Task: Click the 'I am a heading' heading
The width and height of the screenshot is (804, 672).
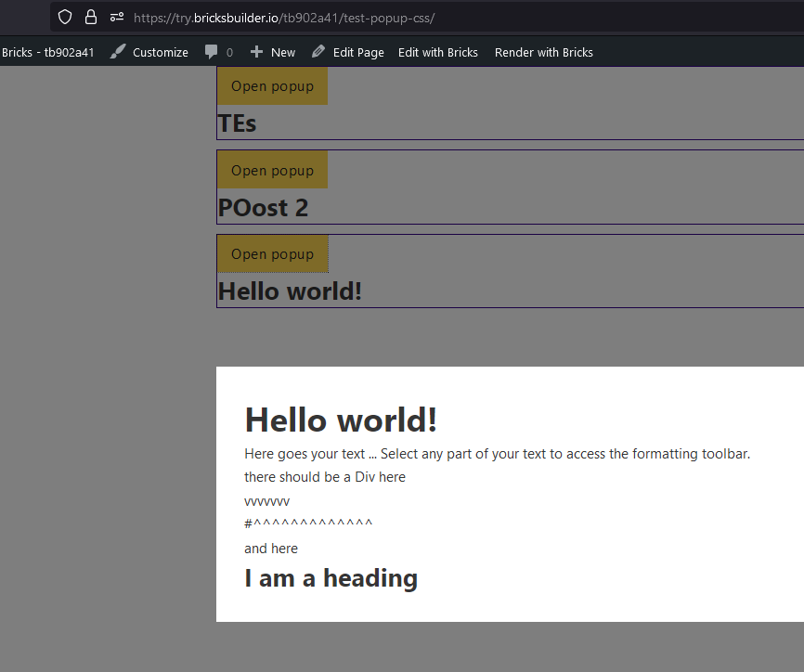Action: coord(331,578)
